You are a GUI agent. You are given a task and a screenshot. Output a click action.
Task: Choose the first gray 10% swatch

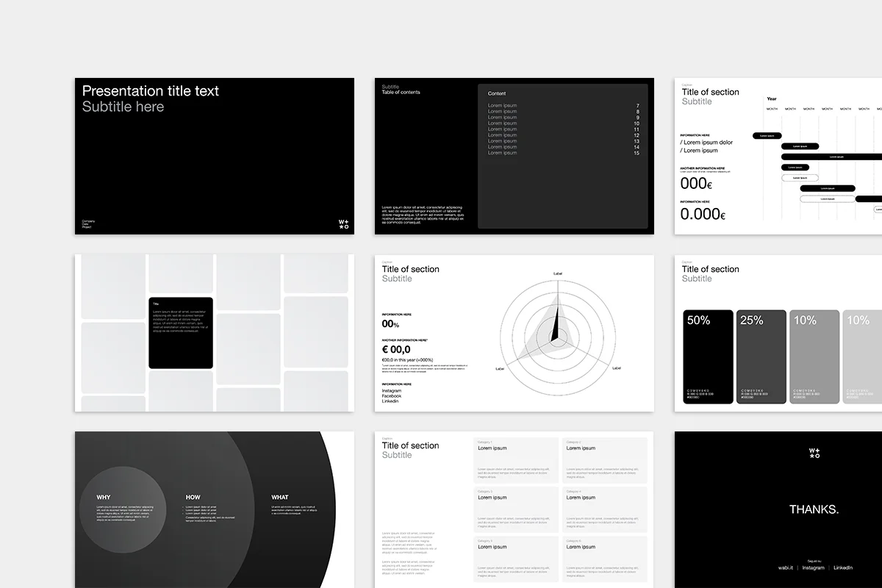pyautogui.click(x=814, y=356)
